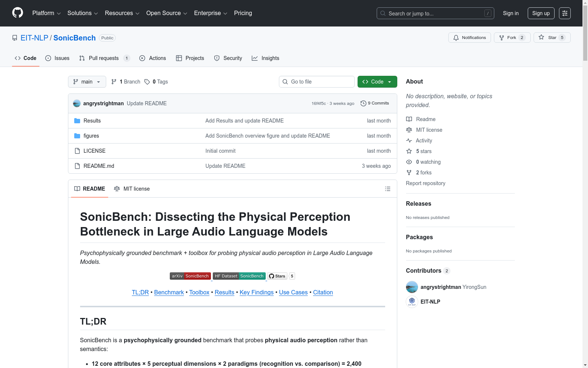This screenshot has width=588, height=368.
Task: Open the LICENSE file
Action: (94, 151)
